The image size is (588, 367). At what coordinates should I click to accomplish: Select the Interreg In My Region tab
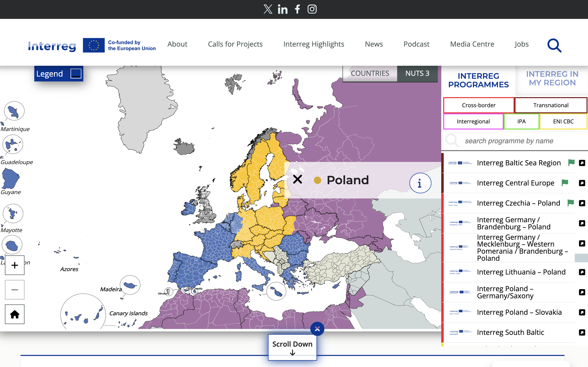point(552,78)
